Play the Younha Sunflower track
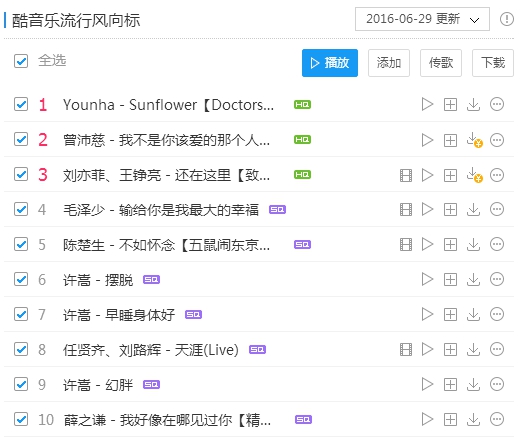Screen dimensions: 523x437 click(x=427, y=104)
